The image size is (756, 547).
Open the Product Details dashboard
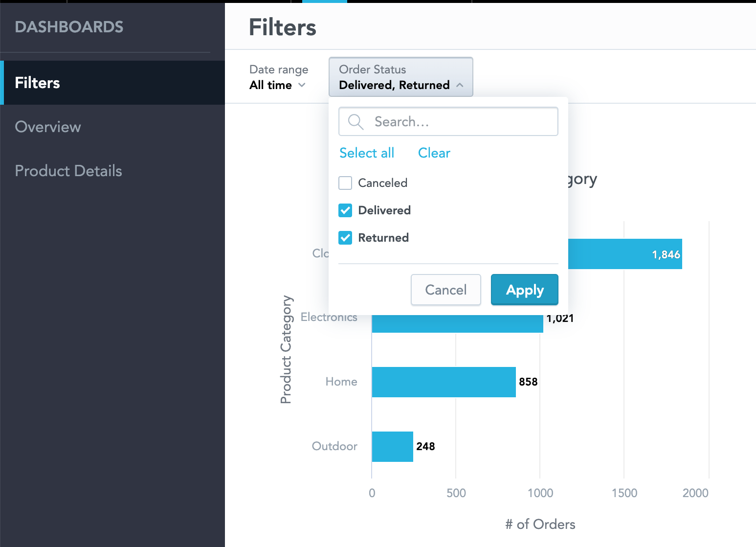pyautogui.click(x=68, y=171)
